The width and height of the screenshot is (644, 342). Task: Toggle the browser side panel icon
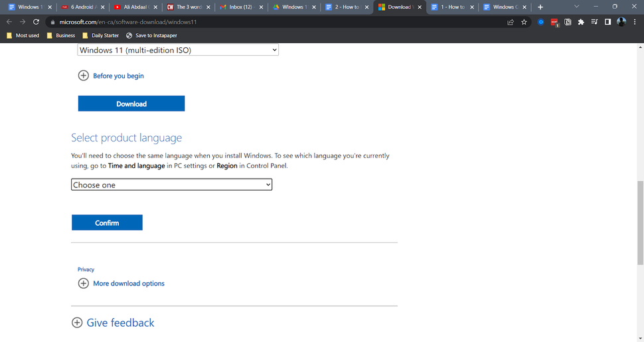[x=608, y=22]
